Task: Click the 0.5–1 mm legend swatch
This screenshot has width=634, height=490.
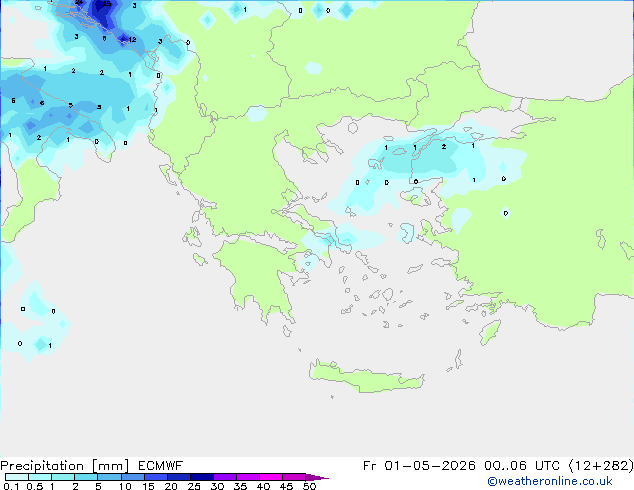Action: [40, 477]
